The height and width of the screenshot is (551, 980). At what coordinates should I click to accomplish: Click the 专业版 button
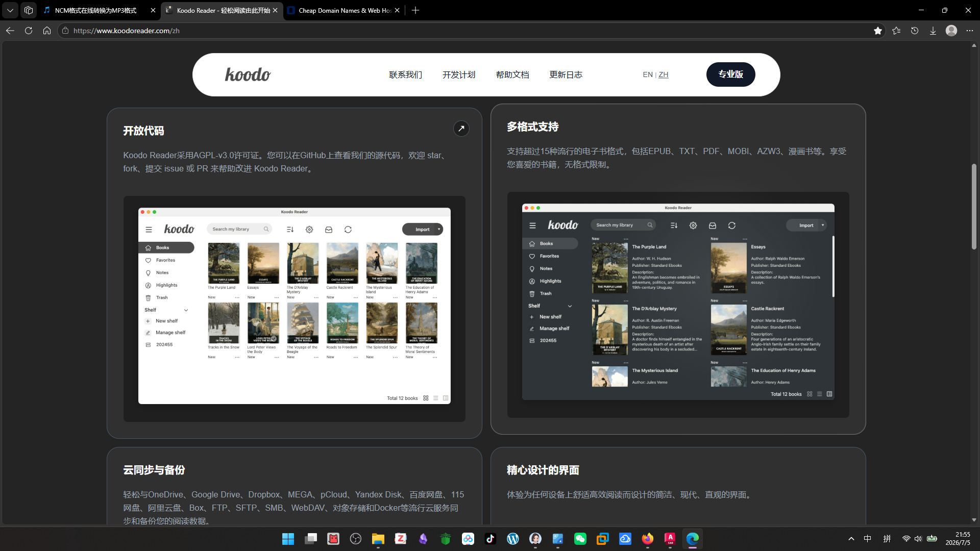pyautogui.click(x=731, y=74)
